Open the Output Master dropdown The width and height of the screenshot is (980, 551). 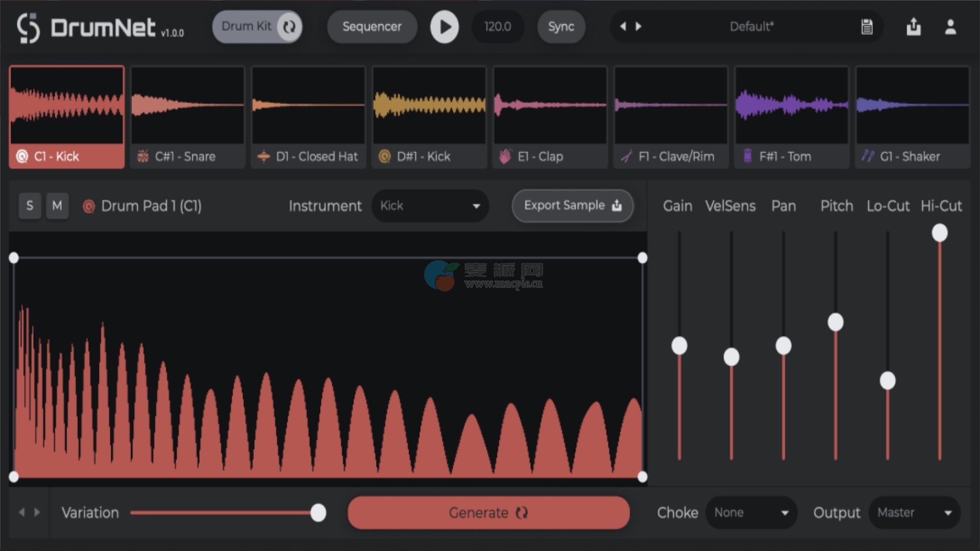tap(914, 512)
